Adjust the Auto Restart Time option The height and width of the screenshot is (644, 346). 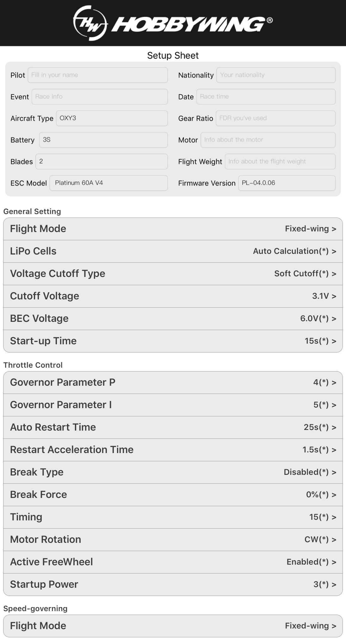point(173,427)
